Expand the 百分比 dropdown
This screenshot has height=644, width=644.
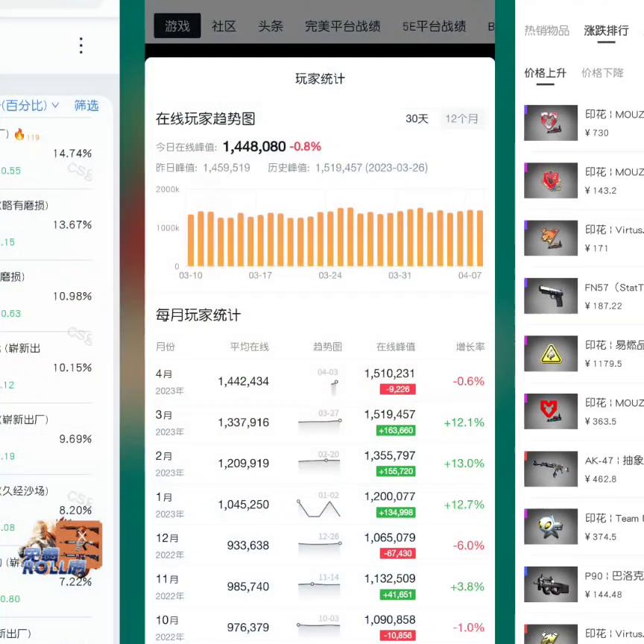click(28, 106)
